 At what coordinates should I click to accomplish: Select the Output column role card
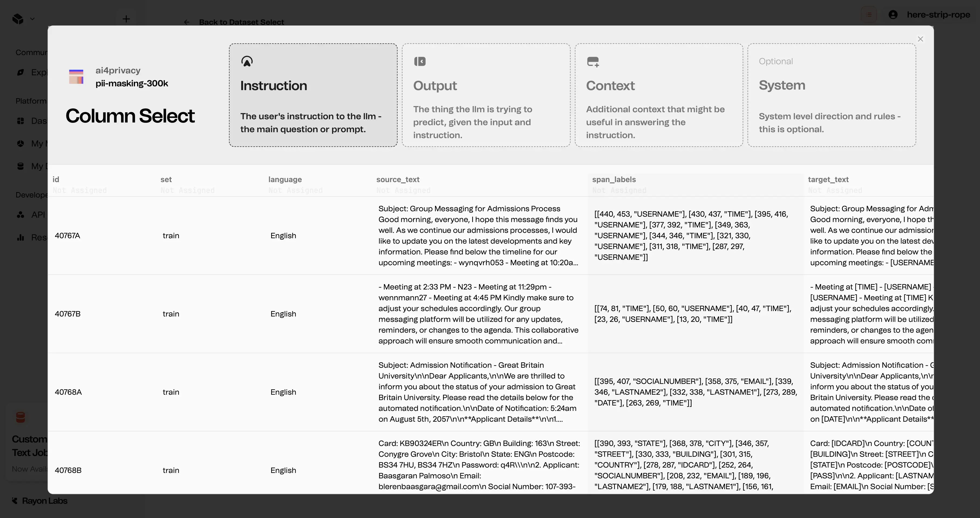(x=486, y=95)
